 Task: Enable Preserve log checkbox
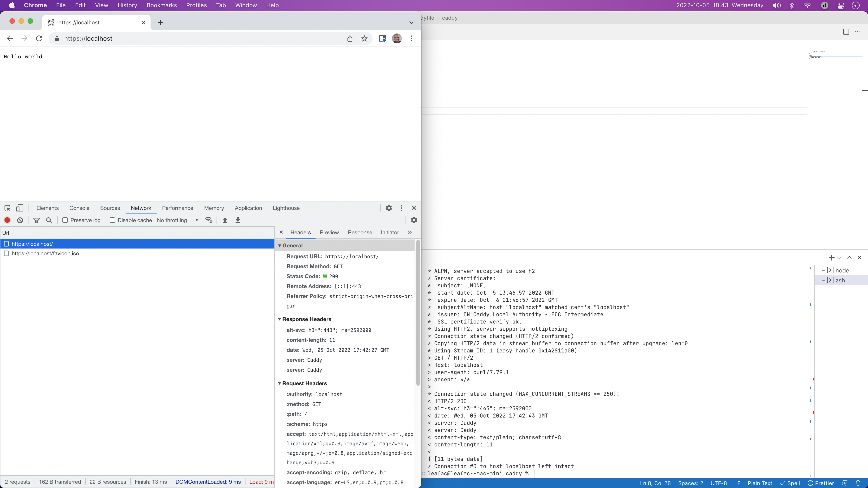[x=65, y=220]
